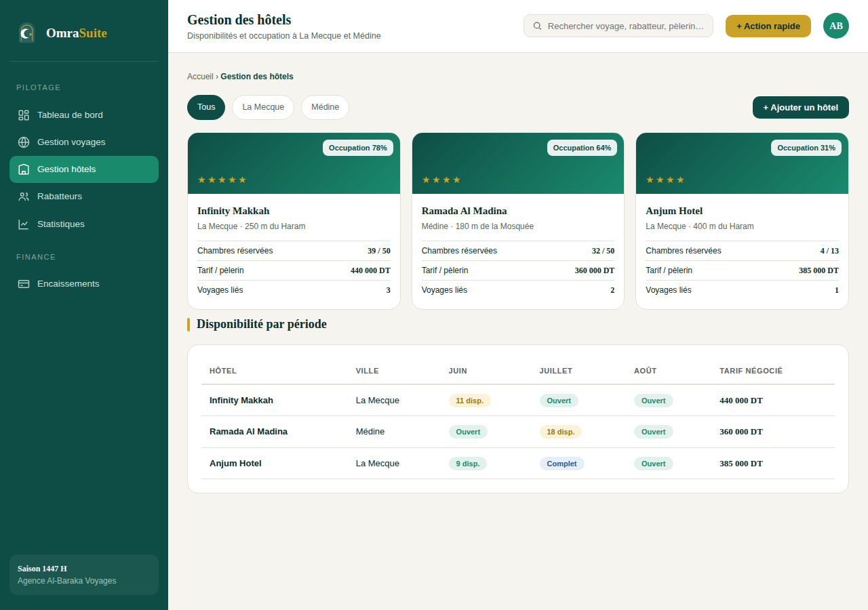Click Infinity Makkah July Ouvert badge

(x=559, y=401)
